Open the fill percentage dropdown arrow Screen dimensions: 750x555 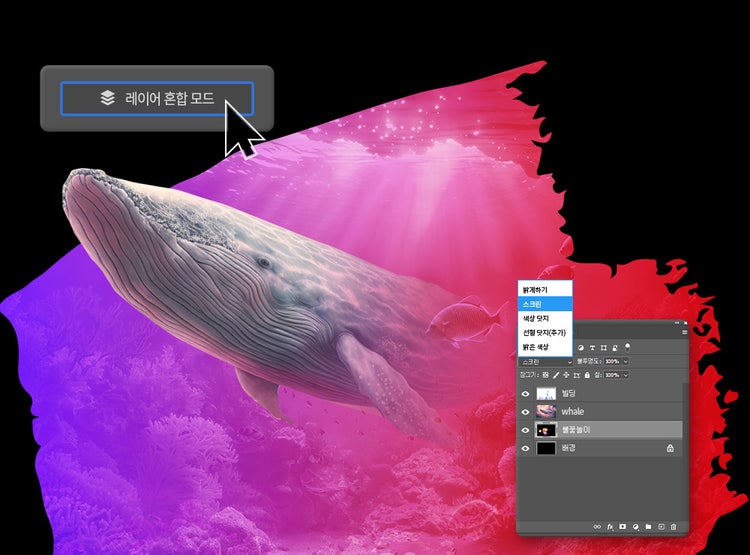tap(626, 375)
